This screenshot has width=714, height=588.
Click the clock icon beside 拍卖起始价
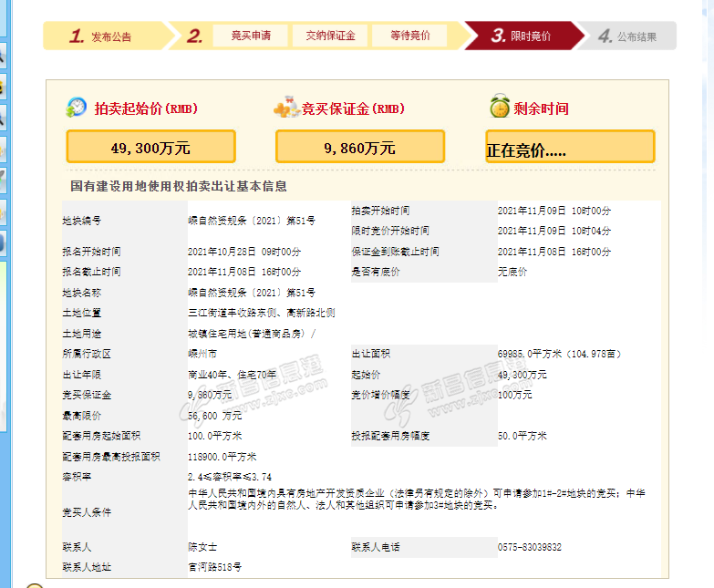77,108
